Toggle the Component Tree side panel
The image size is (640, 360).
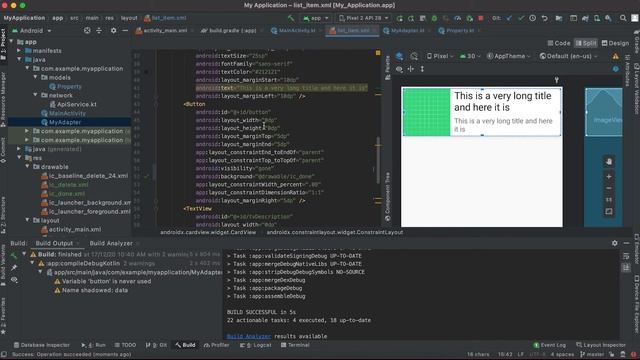tap(387, 197)
